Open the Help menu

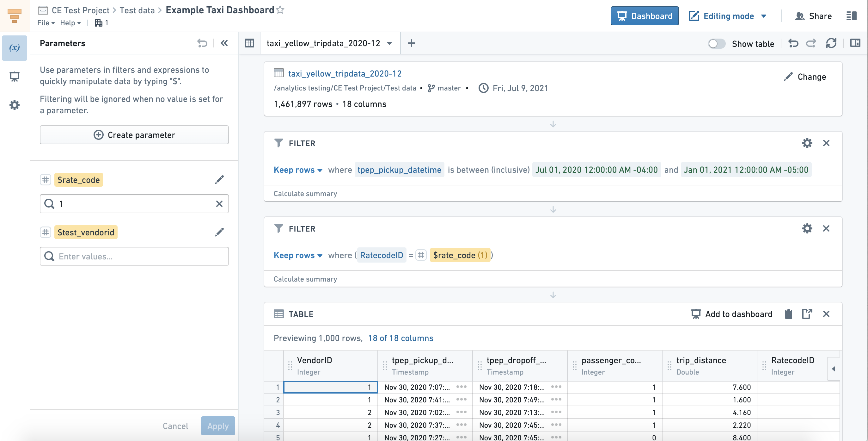[70, 23]
